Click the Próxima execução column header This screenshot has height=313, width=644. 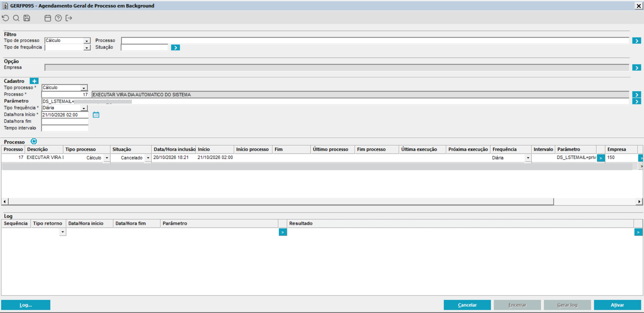[x=468, y=149]
